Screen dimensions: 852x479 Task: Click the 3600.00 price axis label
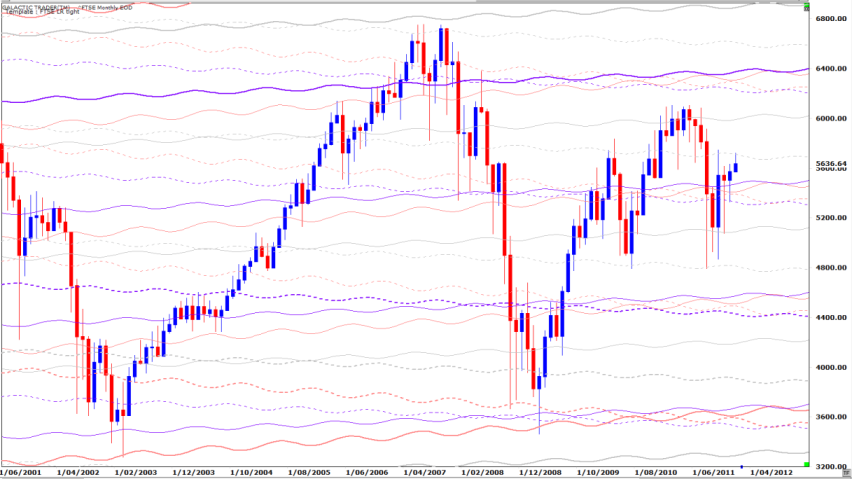(831, 417)
